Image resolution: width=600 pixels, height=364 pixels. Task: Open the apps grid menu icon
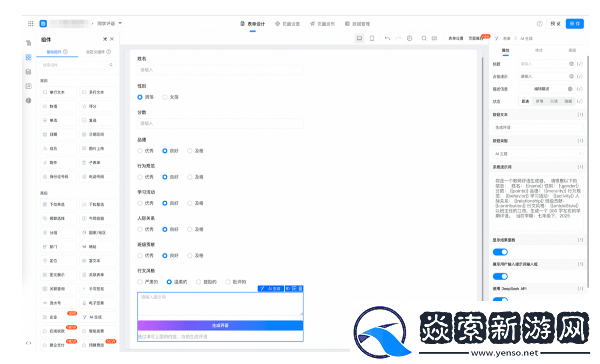tap(31, 23)
